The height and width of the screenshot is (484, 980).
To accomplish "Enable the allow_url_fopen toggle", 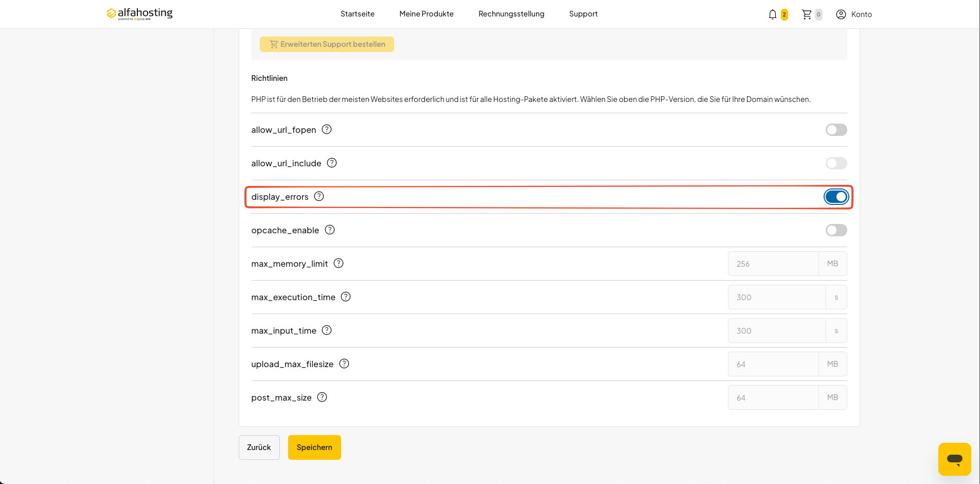I will click(836, 130).
